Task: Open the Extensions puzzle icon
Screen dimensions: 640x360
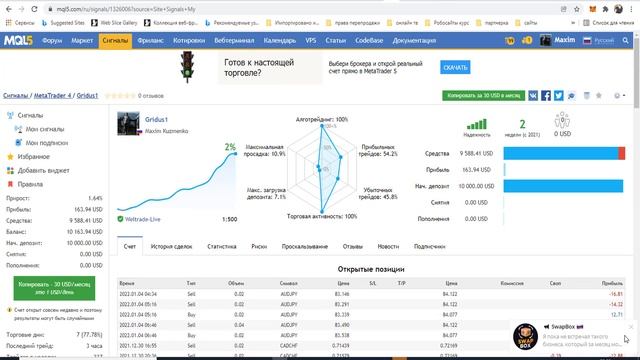Action: (605, 9)
